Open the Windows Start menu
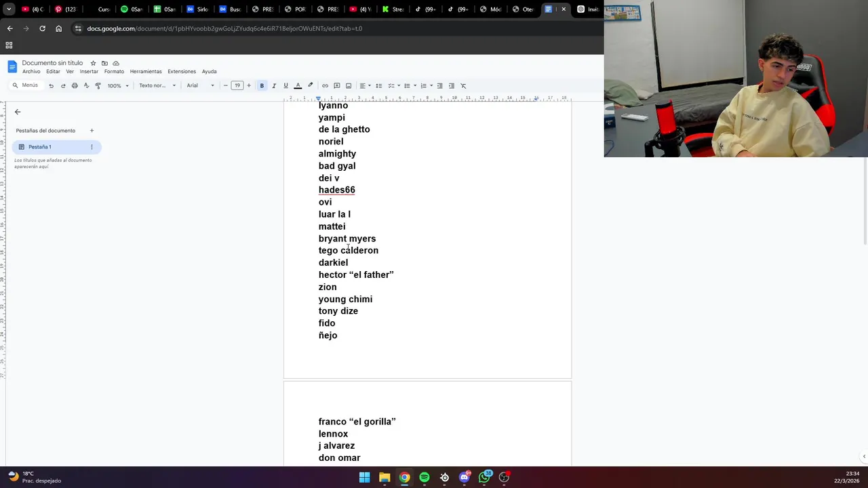 coord(364,477)
